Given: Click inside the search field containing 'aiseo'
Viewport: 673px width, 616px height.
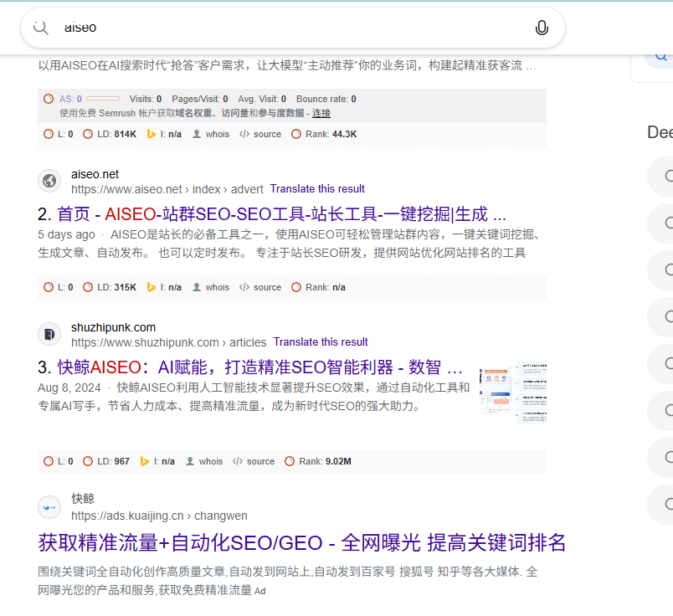Looking at the screenshot, I should (167, 28).
